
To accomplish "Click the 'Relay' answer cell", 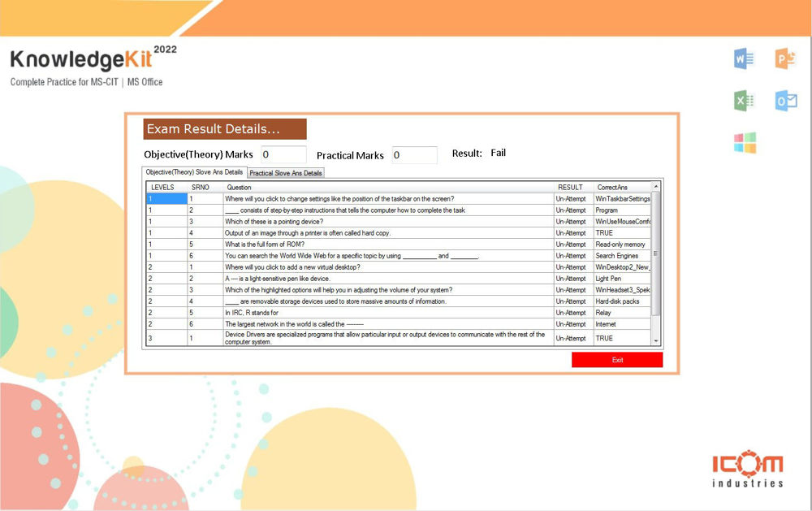I will (622, 313).
